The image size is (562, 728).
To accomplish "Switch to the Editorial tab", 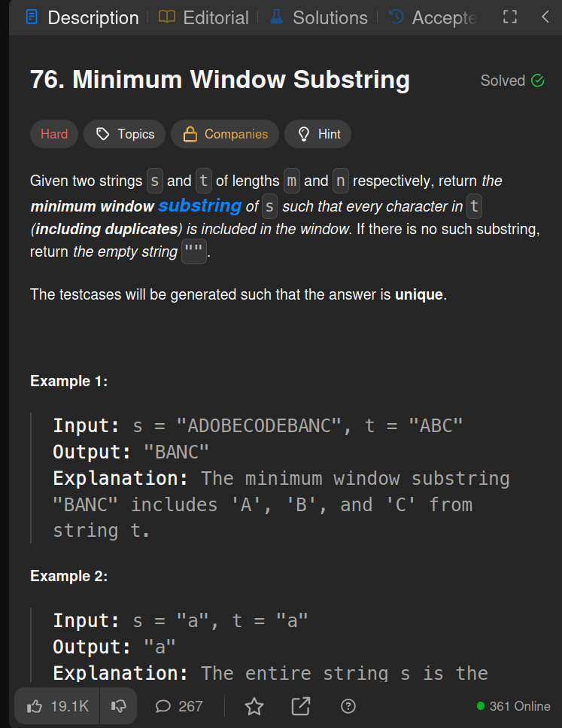I will click(204, 17).
